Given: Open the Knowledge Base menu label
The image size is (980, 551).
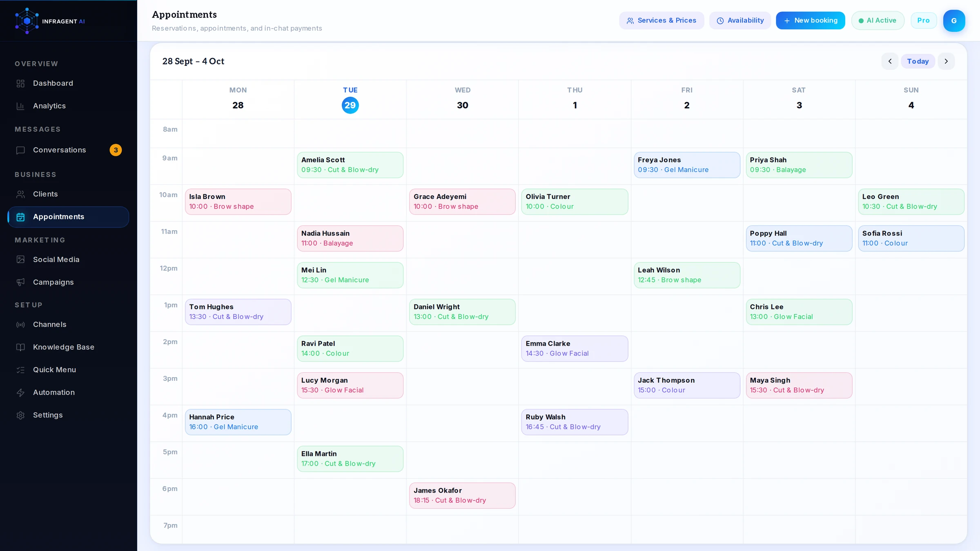Looking at the screenshot, I should tap(64, 347).
